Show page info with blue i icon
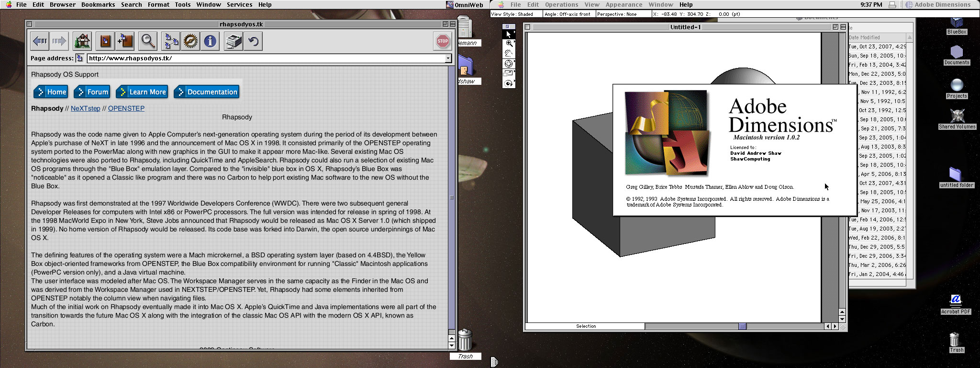This screenshot has height=368, width=980. [210, 41]
